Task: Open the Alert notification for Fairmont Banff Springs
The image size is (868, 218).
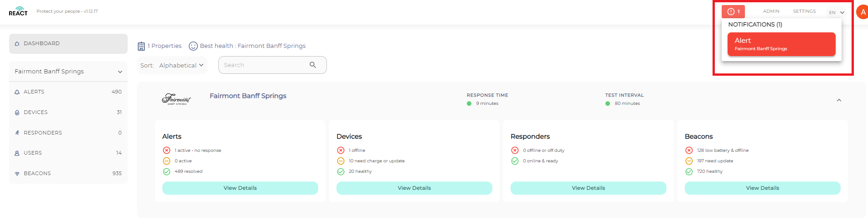Action: click(x=781, y=44)
